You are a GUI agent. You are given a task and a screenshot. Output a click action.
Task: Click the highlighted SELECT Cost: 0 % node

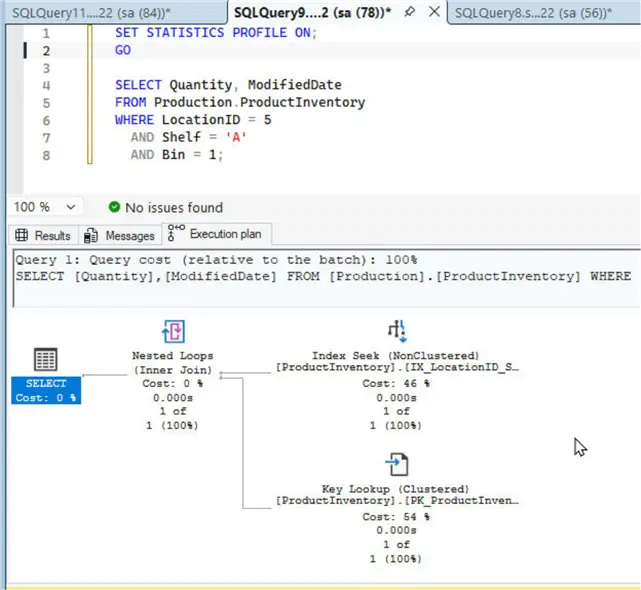[x=46, y=390]
